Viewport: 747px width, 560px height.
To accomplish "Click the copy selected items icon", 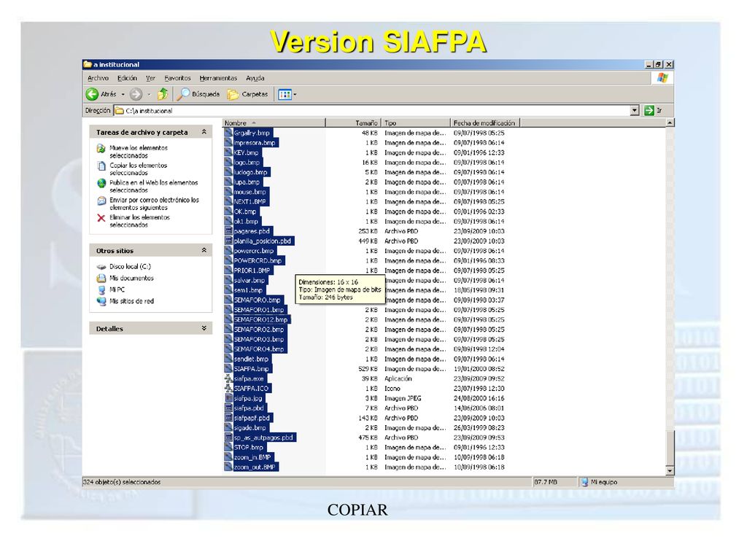I will point(101,166).
